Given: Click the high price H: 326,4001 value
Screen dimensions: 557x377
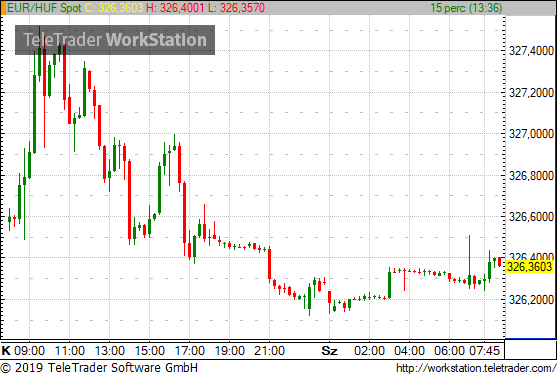Looking at the screenshot, I should coord(175,7).
